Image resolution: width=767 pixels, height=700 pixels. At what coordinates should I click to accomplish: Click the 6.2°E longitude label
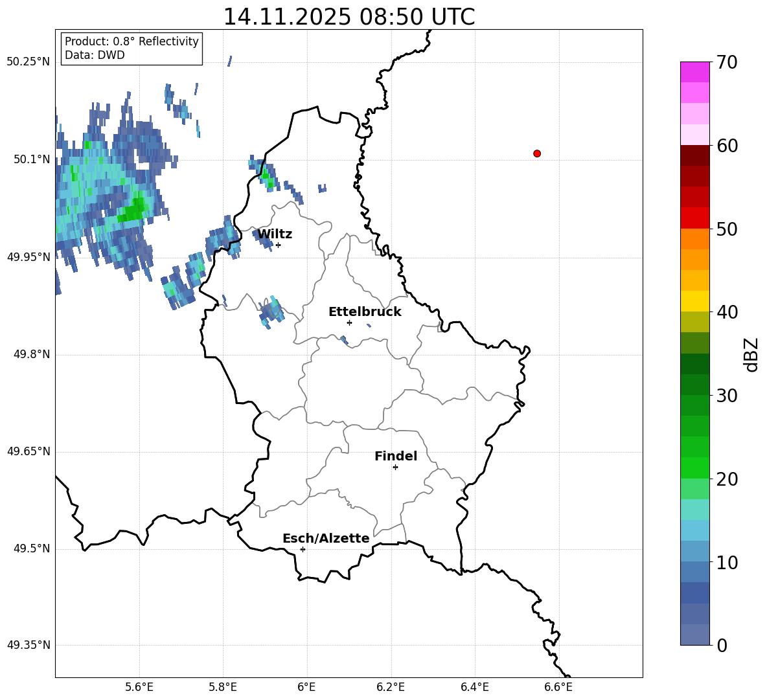pos(391,687)
